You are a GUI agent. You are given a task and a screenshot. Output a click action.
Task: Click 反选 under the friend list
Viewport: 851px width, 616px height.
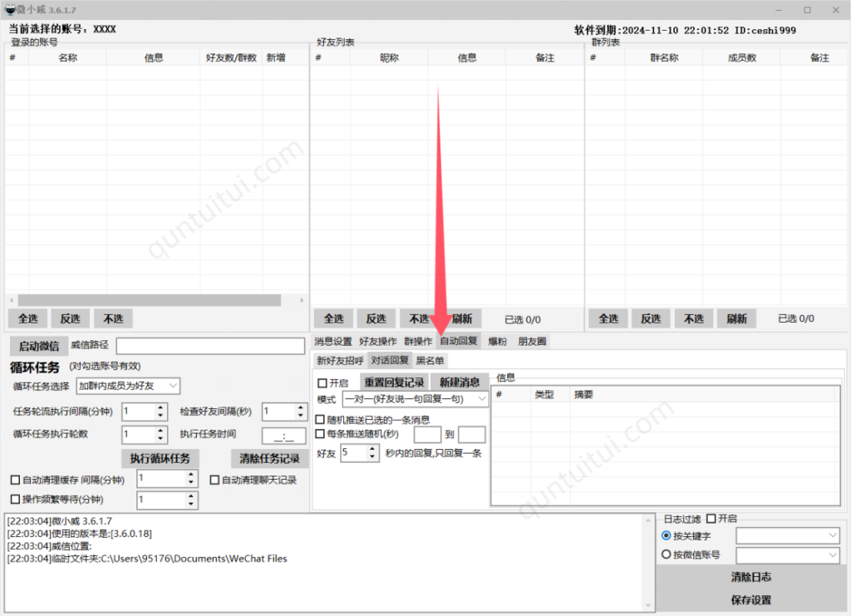[376, 318]
